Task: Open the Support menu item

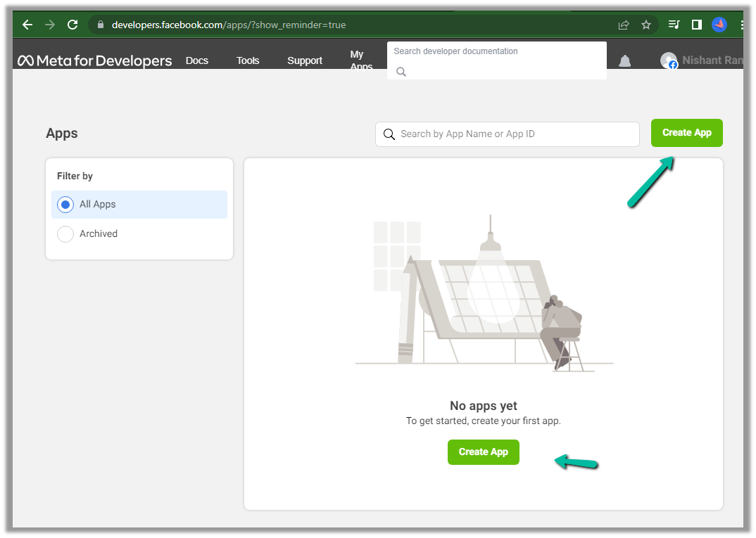Action: point(305,60)
